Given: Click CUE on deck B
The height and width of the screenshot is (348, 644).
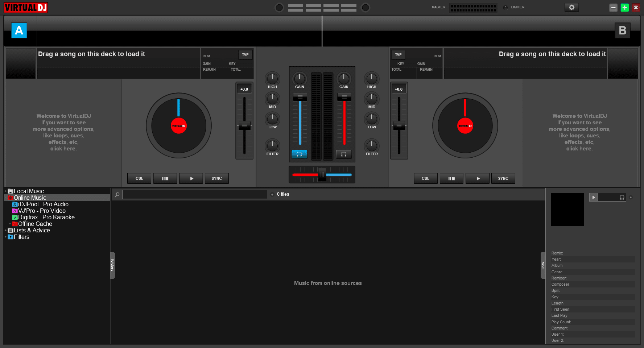Looking at the screenshot, I should coord(425,178).
